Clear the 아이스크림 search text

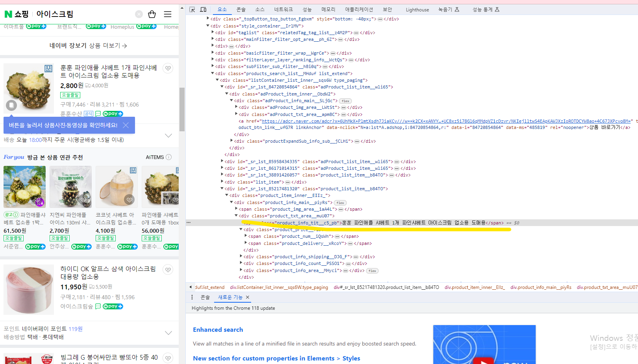click(x=139, y=14)
